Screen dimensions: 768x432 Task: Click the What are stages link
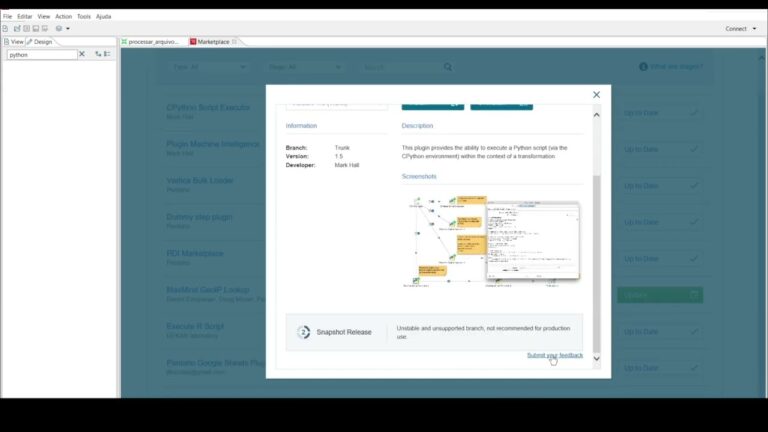coord(676,67)
